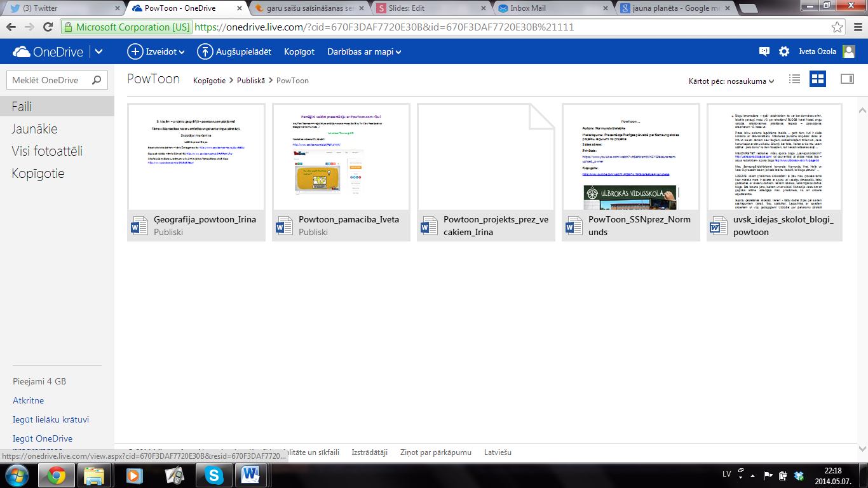The image size is (868, 488).
Task: Open the Izveidot create menu
Action: pyautogui.click(x=156, y=52)
